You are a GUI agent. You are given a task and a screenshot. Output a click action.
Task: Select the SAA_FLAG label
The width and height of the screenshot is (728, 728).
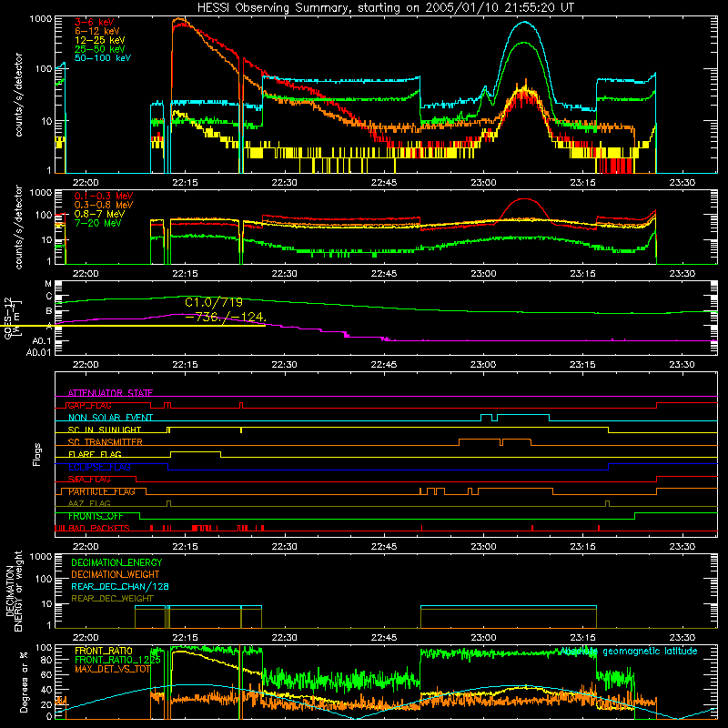tap(89, 479)
